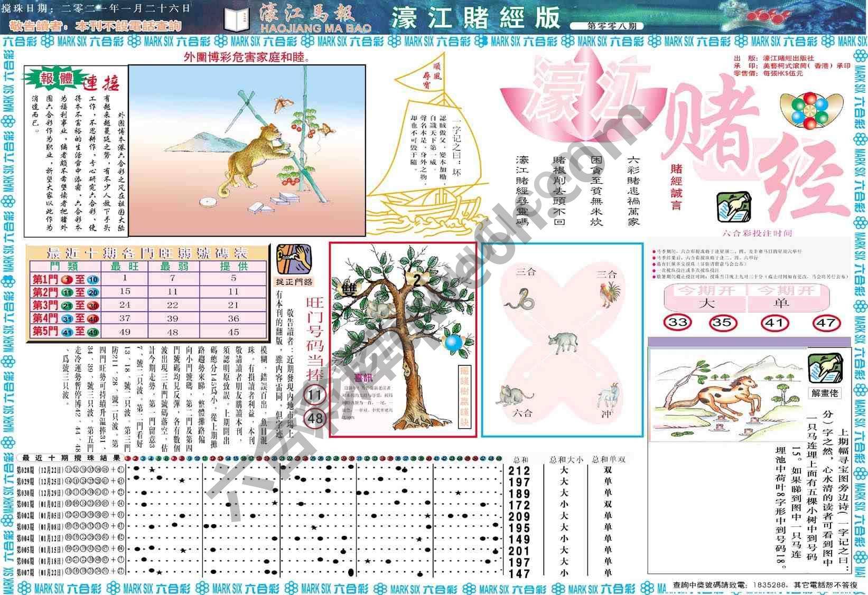The height and width of the screenshot is (595, 868).
Task: Click value 24 in 第3門 row
Action: tap(125, 305)
